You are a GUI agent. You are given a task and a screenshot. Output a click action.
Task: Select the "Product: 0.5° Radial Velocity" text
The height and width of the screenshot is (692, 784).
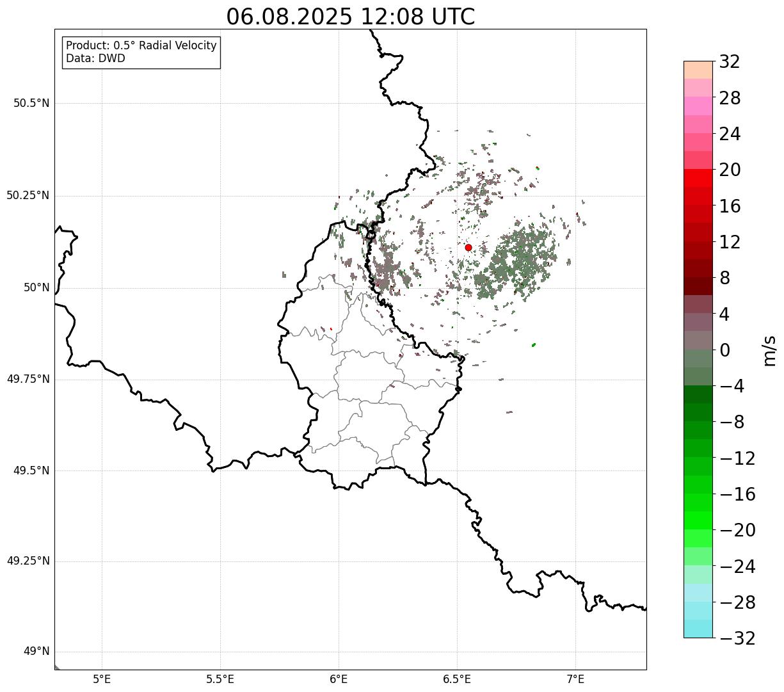coord(141,46)
